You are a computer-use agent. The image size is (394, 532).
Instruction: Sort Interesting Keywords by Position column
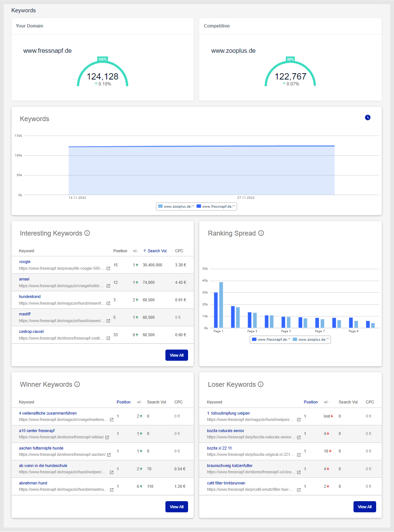click(x=120, y=251)
